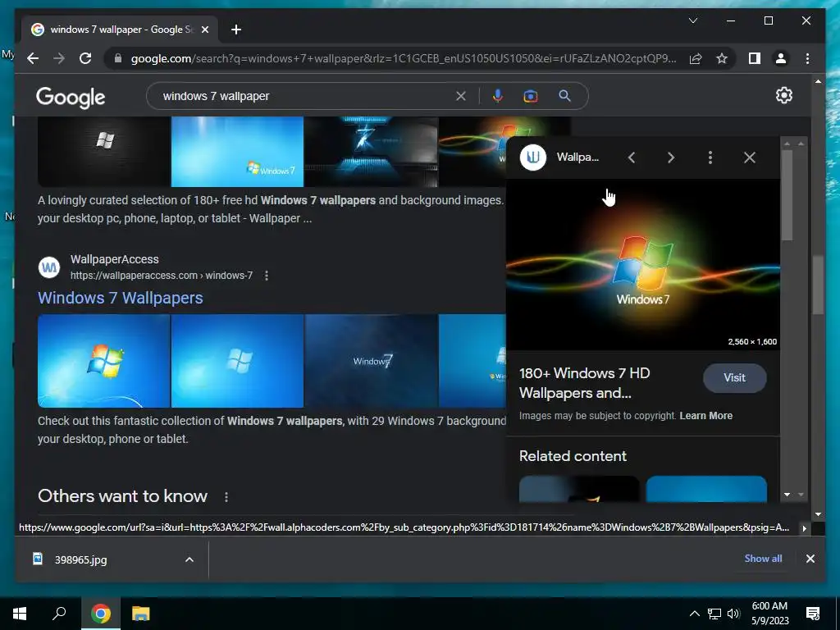Show next image in preview panel
The image size is (840, 630).
coord(671,157)
